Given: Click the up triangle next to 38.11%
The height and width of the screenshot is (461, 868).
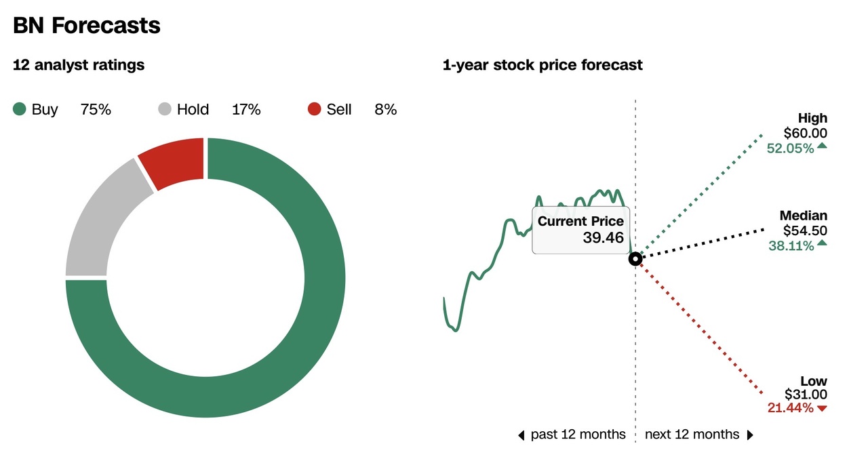Looking at the screenshot, I should (x=822, y=243).
